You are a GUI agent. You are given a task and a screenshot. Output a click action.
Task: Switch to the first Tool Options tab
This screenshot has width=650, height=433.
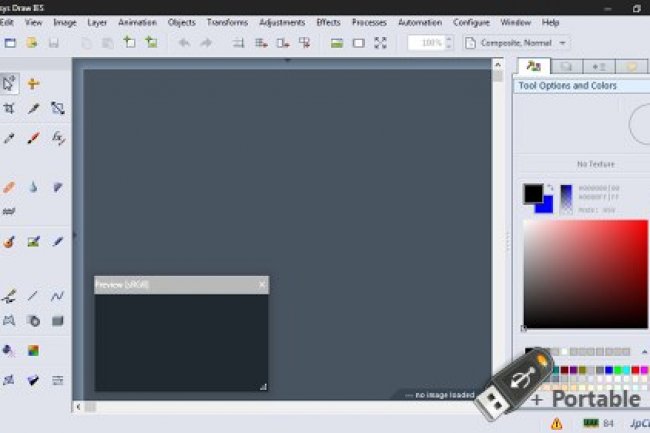coord(533,66)
